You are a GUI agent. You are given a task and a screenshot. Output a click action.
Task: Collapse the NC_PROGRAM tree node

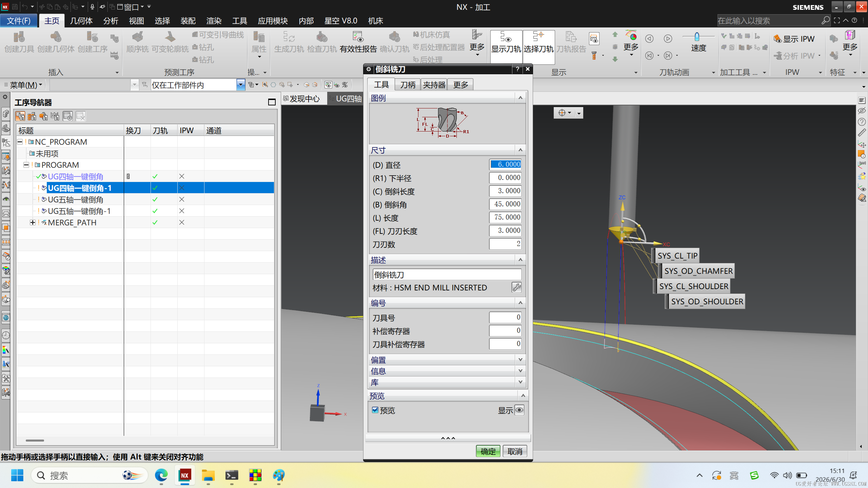[20, 142]
